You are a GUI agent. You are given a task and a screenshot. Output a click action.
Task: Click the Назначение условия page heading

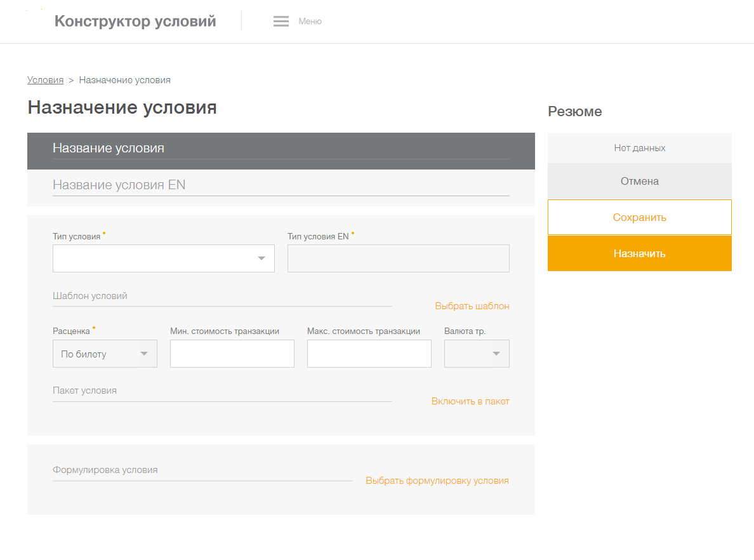122,107
